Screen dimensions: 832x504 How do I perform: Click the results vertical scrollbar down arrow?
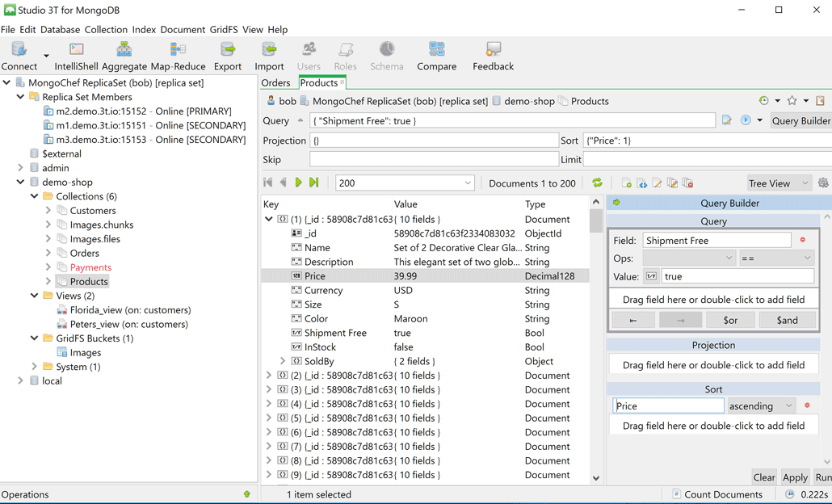pos(596,477)
